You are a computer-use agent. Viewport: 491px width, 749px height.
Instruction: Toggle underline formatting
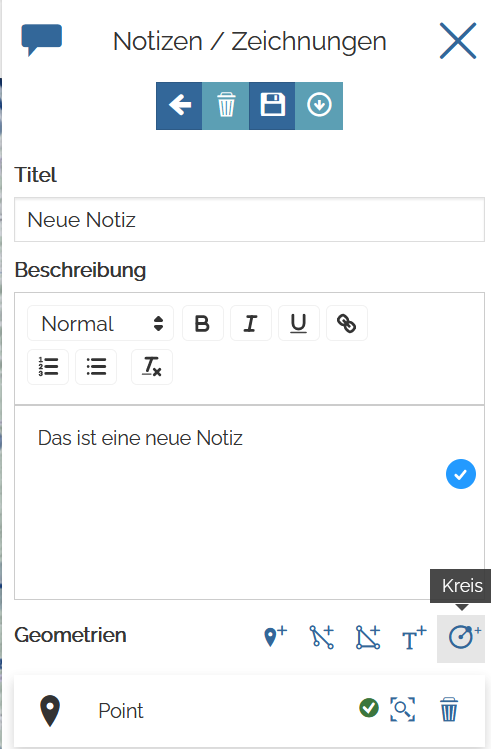coord(299,323)
